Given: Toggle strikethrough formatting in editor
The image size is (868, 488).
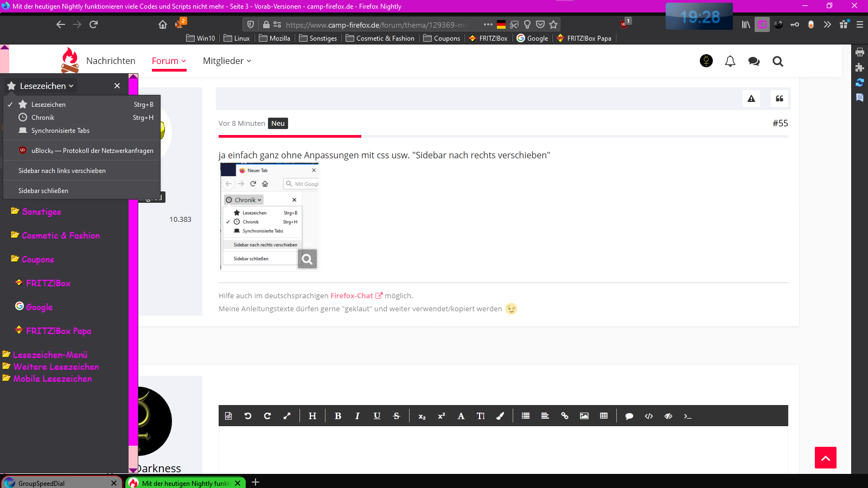Looking at the screenshot, I should 397,416.
